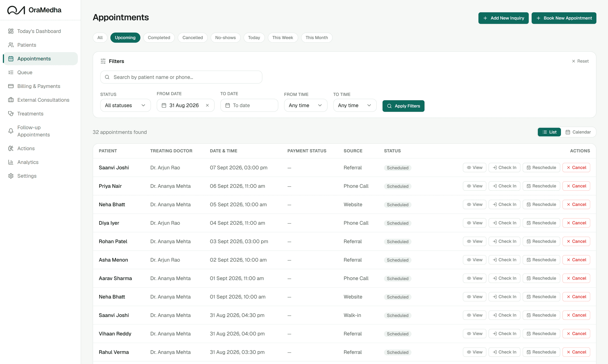This screenshot has width=608, height=364.
Task: Reschedule Asha Menon's appointment
Action: (x=541, y=260)
